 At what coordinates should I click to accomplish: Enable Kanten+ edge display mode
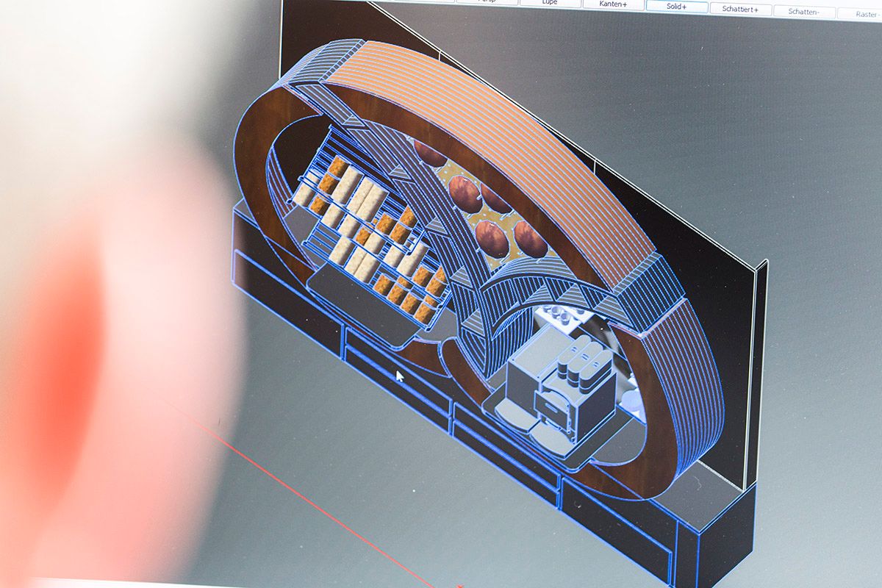point(613,4)
